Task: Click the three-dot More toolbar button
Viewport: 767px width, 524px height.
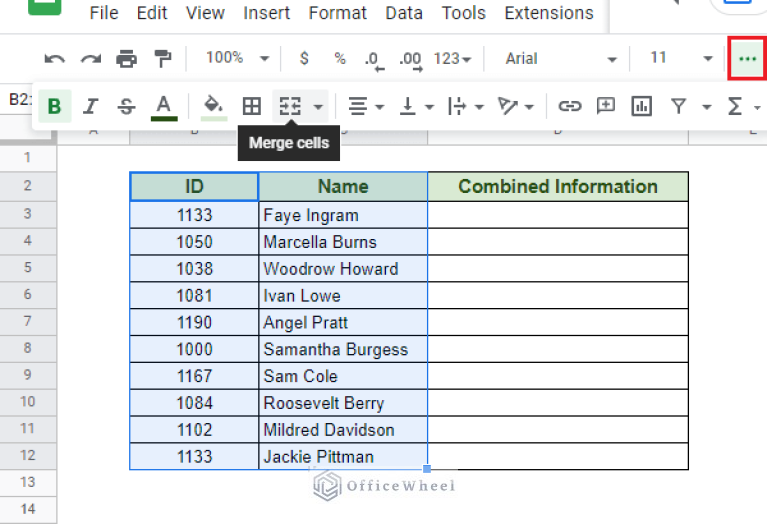Action: pyautogui.click(x=747, y=58)
